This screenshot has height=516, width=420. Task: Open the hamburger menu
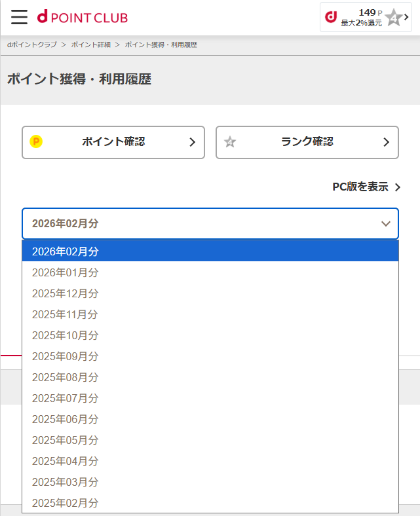tap(20, 17)
